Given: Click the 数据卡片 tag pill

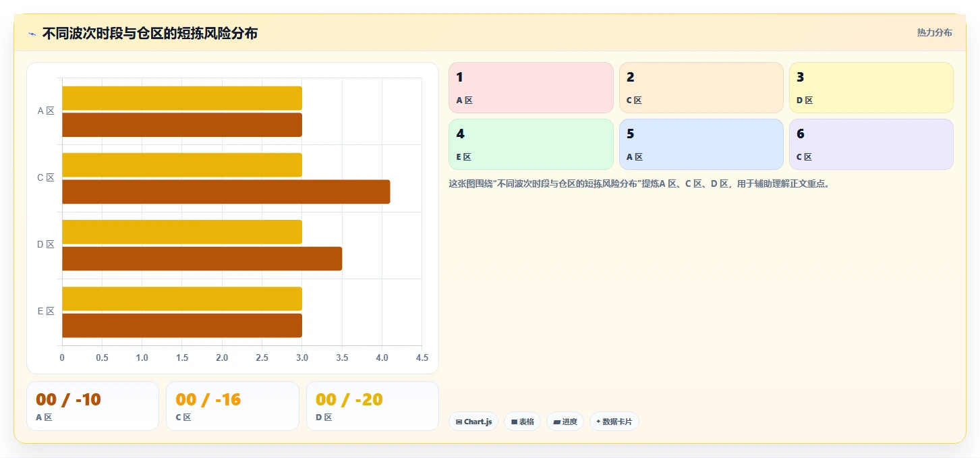Looking at the screenshot, I should pyautogui.click(x=614, y=422).
